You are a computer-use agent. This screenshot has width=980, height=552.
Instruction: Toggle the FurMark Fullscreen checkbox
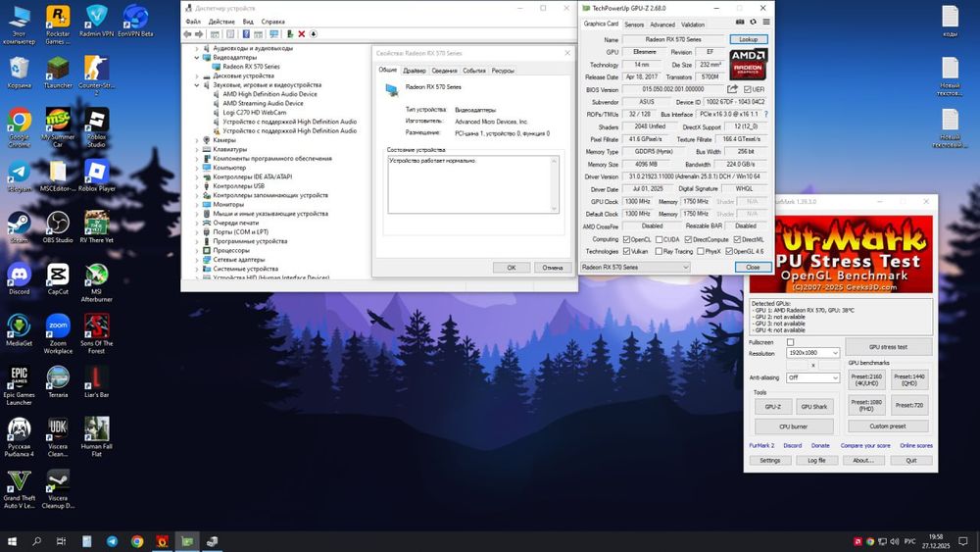click(x=791, y=342)
